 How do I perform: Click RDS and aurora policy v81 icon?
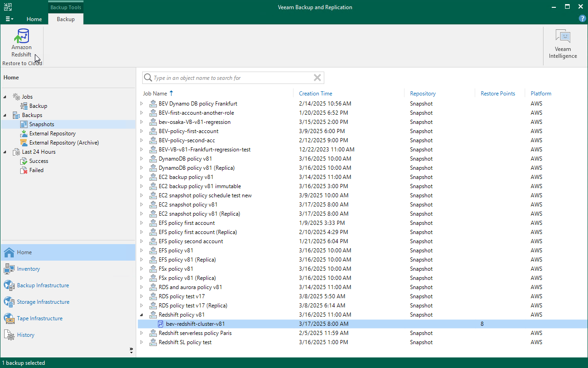coord(153,287)
